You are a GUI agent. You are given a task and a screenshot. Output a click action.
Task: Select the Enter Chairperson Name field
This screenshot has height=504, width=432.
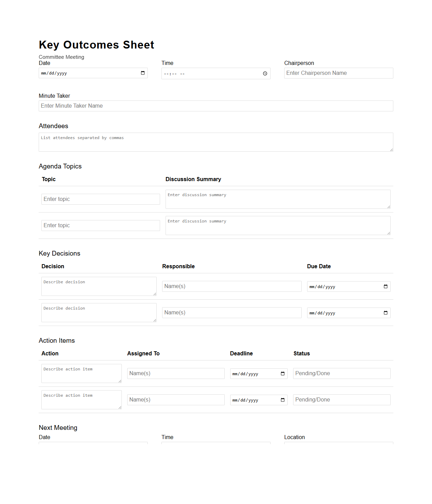(338, 73)
